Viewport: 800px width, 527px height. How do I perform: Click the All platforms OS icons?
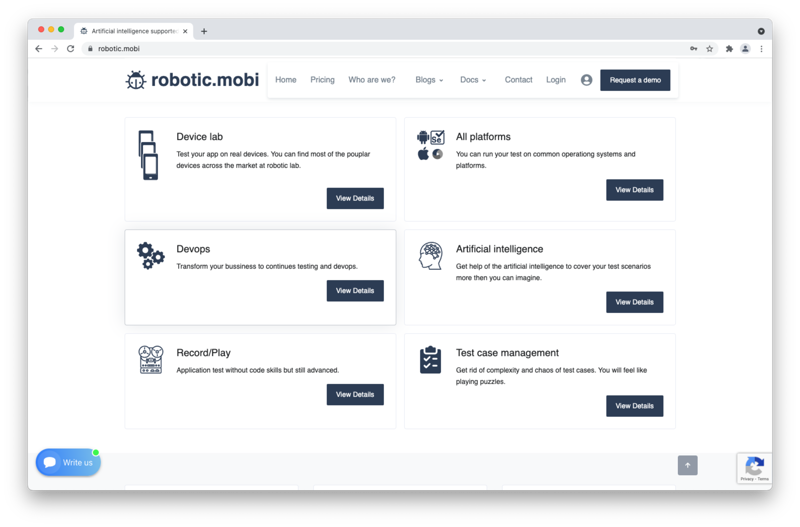[430, 146]
